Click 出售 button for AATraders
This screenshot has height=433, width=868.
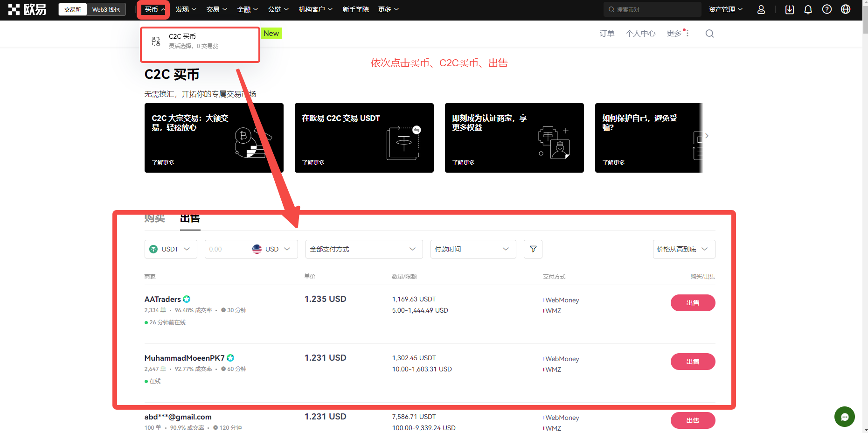693,303
